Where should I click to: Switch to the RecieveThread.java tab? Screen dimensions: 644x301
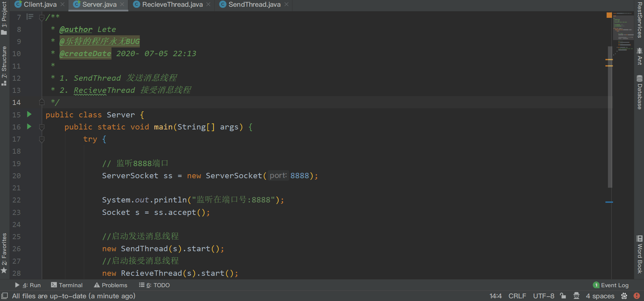(172, 5)
